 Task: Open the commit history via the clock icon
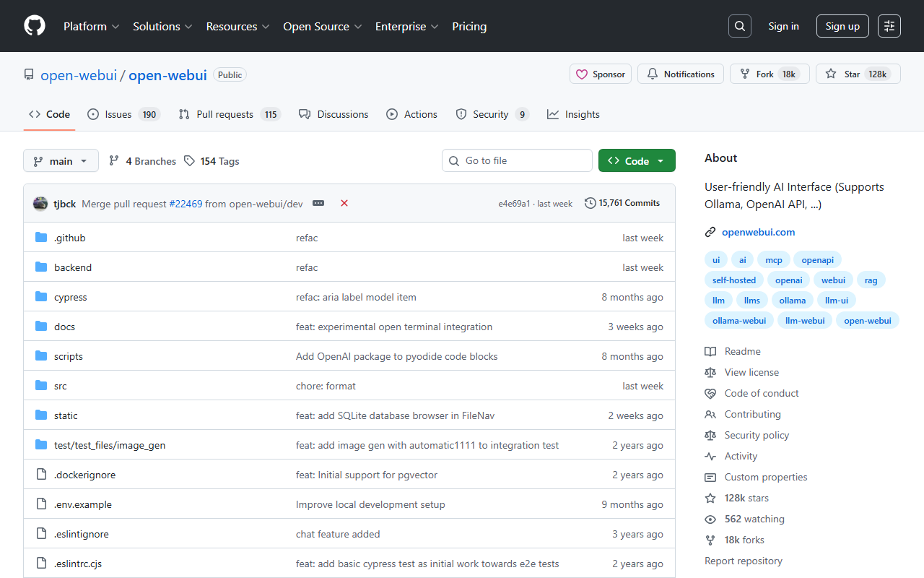click(x=590, y=203)
